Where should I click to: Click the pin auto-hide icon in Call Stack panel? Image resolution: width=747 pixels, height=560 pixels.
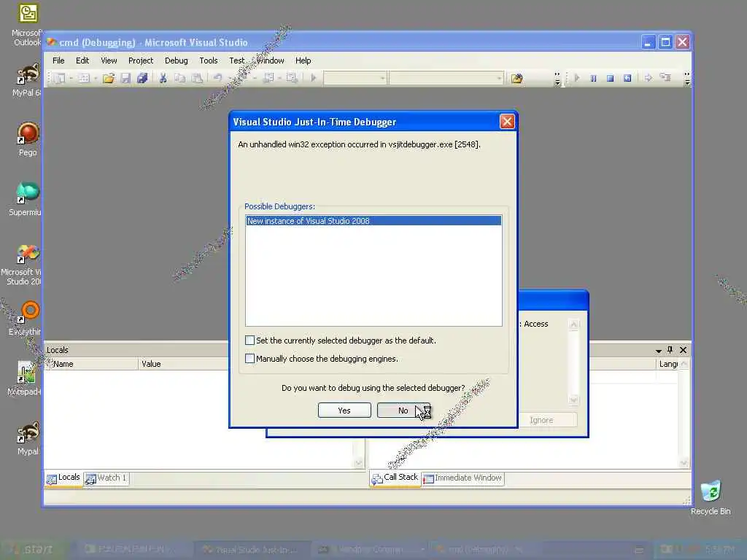click(670, 350)
